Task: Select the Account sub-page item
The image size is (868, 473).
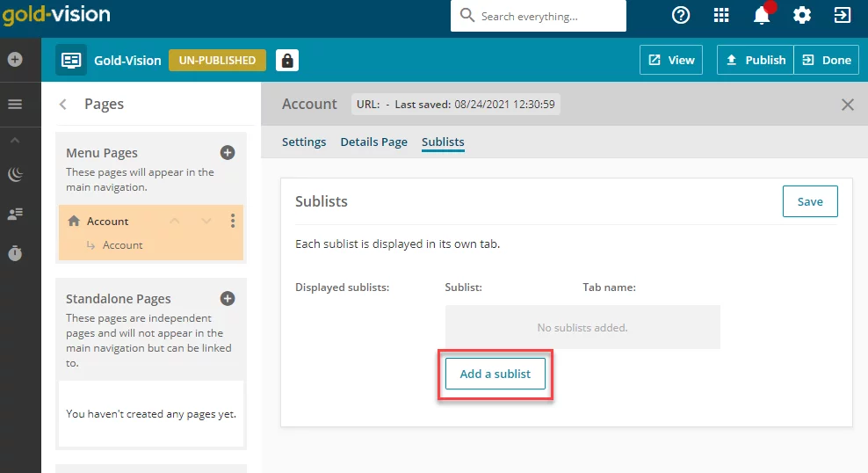Action: point(122,244)
